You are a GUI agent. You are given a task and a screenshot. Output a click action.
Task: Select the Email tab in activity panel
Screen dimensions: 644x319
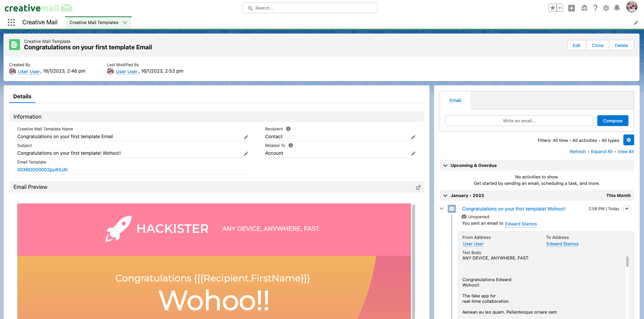click(x=455, y=100)
